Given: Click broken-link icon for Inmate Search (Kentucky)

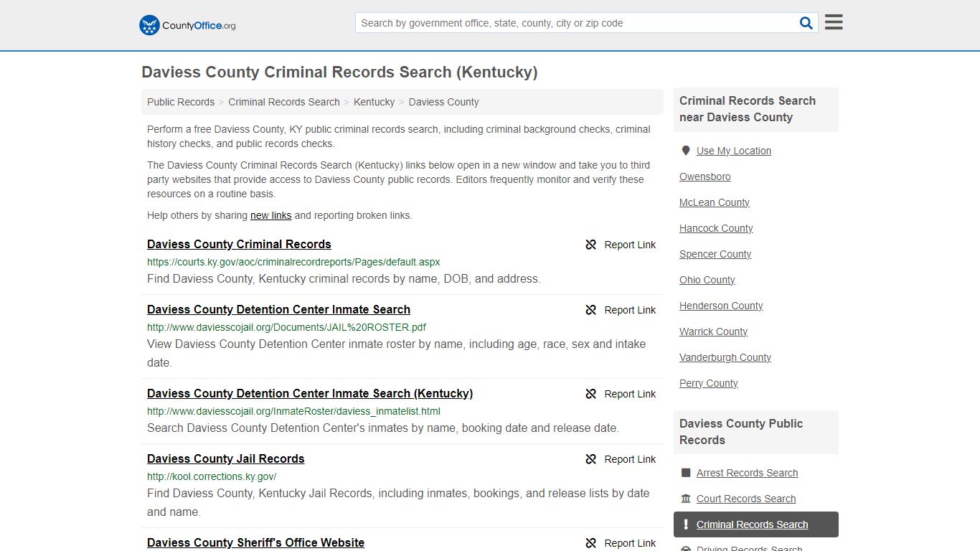Looking at the screenshot, I should pyautogui.click(x=591, y=394).
